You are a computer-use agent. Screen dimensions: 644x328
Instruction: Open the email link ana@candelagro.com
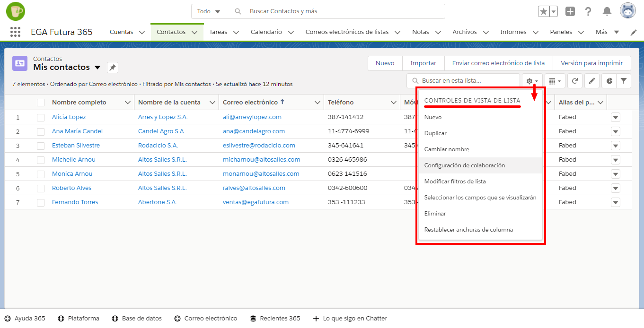pos(254,131)
